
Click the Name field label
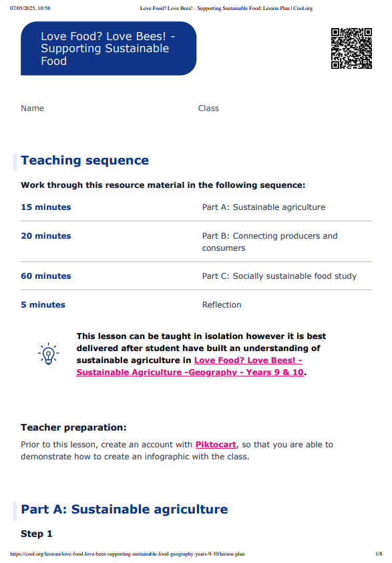(32, 108)
